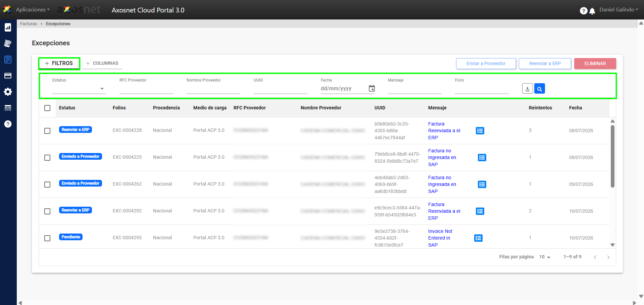The image size is (644, 305).
Task: Open message details icon for EXC-0004293
Action: click(478, 238)
